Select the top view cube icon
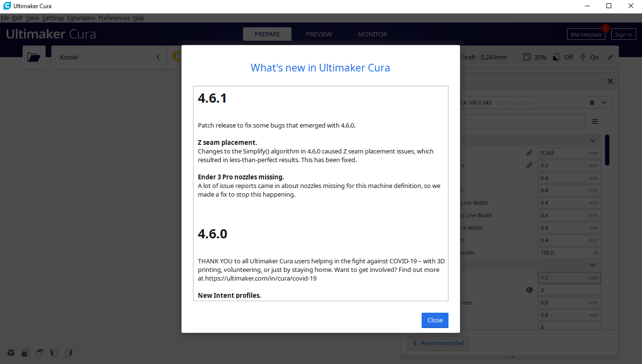642x364 pixels. click(40, 353)
